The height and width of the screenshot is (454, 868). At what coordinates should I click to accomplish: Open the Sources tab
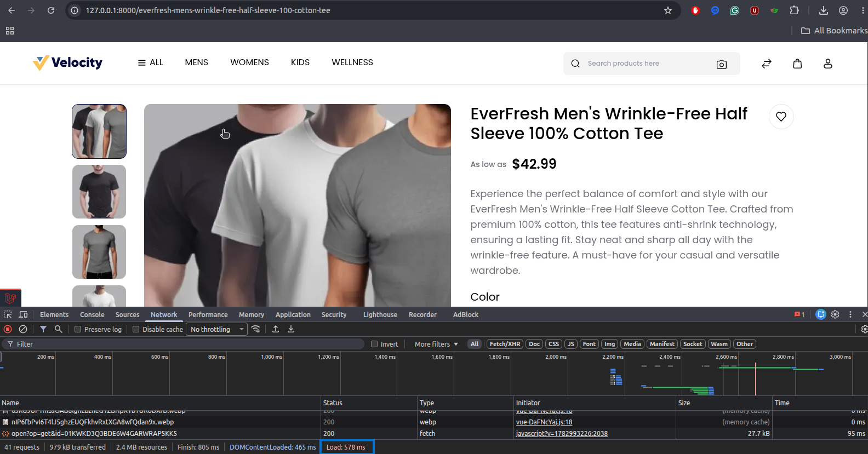click(x=127, y=314)
